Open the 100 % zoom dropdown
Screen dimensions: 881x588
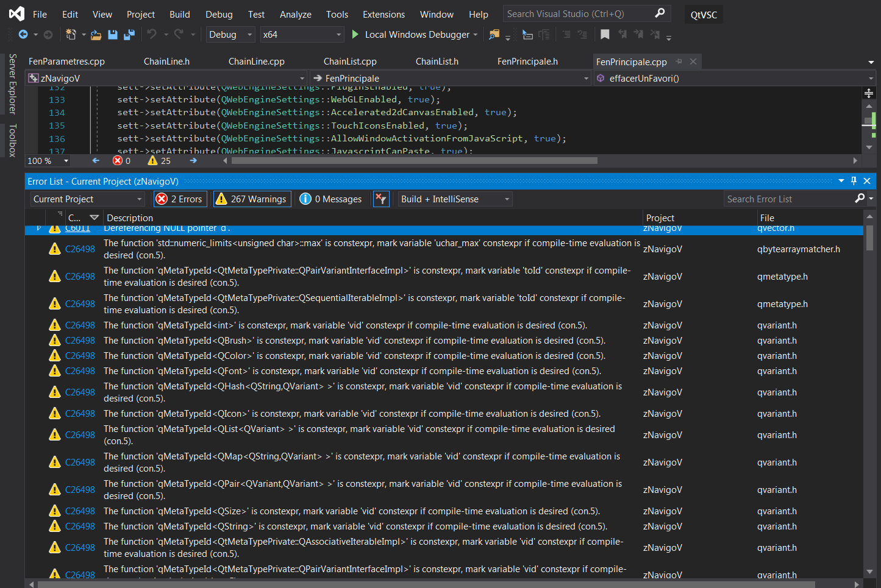click(x=48, y=161)
